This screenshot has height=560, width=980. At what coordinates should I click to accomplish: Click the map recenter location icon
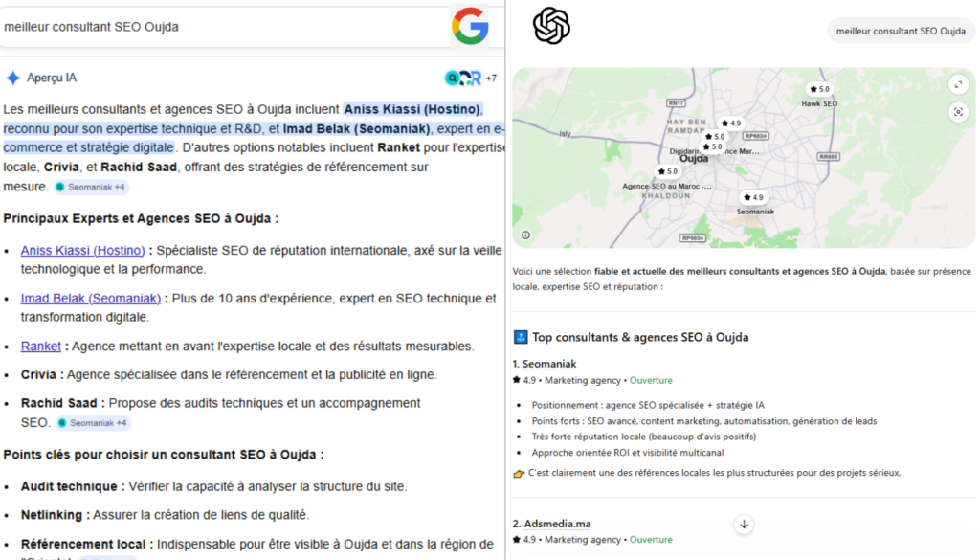click(x=958, y=112)
